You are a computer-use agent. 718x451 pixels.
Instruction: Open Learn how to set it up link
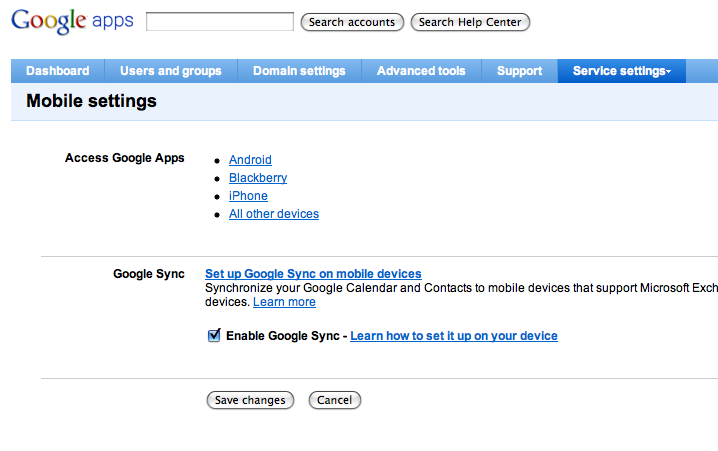tap(454, 336)
